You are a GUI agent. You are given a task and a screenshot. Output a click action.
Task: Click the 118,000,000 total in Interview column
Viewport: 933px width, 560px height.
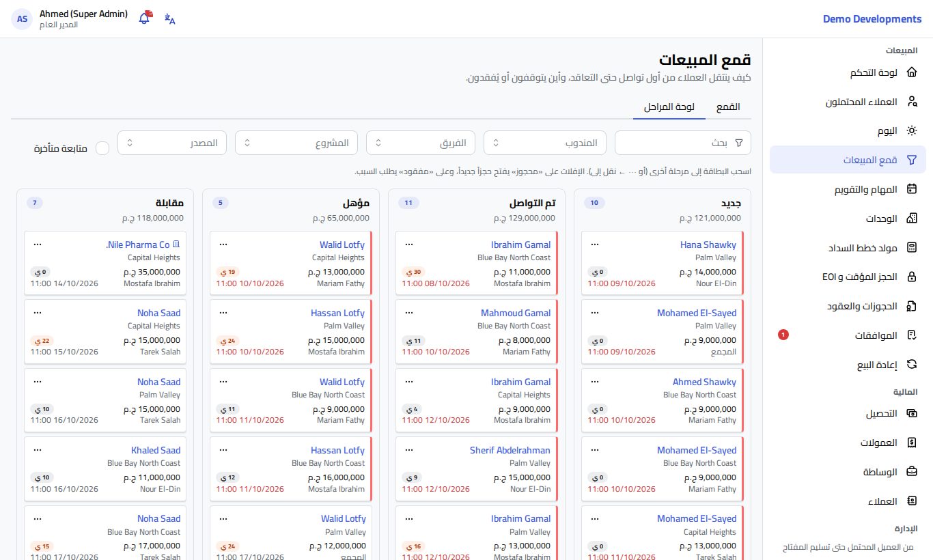coord(152,218)
